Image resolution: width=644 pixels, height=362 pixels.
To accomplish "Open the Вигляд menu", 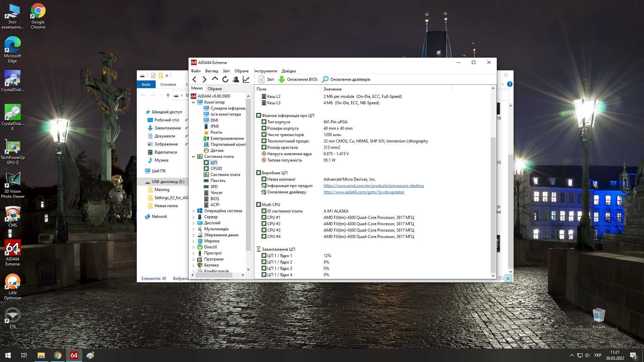I will (211, 71).
